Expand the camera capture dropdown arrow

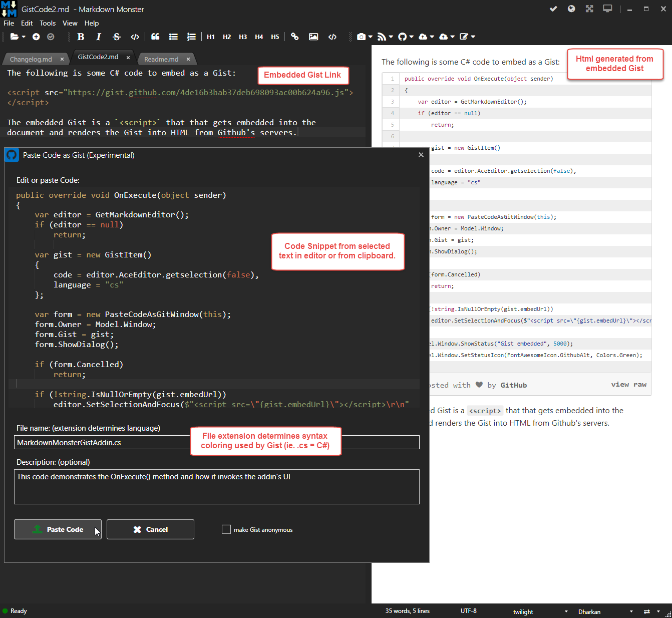[x=371, y=37]
